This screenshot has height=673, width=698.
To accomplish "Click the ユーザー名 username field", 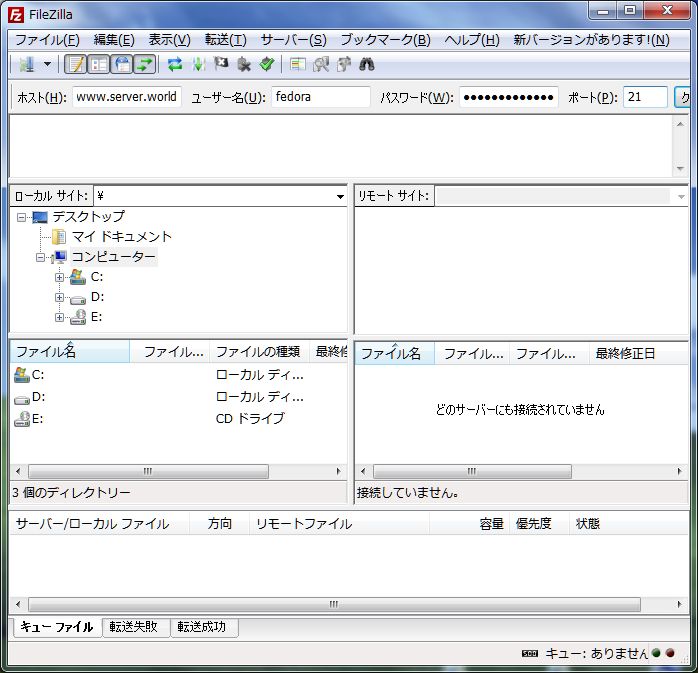I will coord(321,97).
